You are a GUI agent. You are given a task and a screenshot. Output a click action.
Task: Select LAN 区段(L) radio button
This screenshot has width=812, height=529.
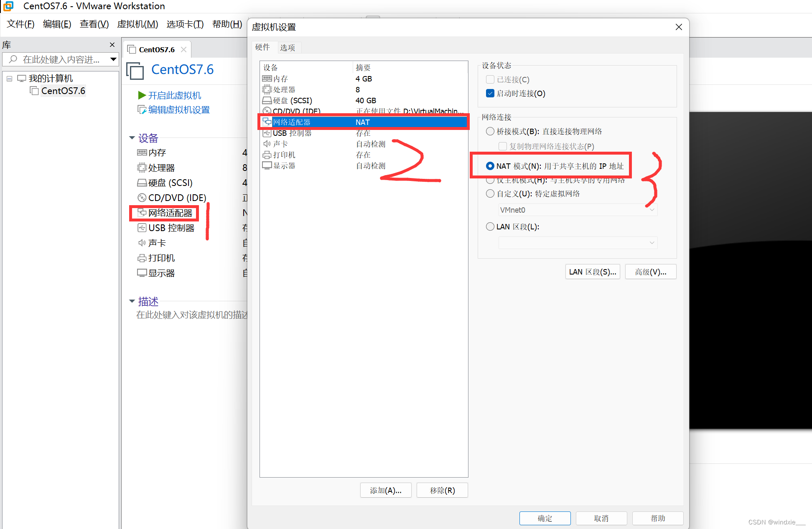tap(490, 226)
